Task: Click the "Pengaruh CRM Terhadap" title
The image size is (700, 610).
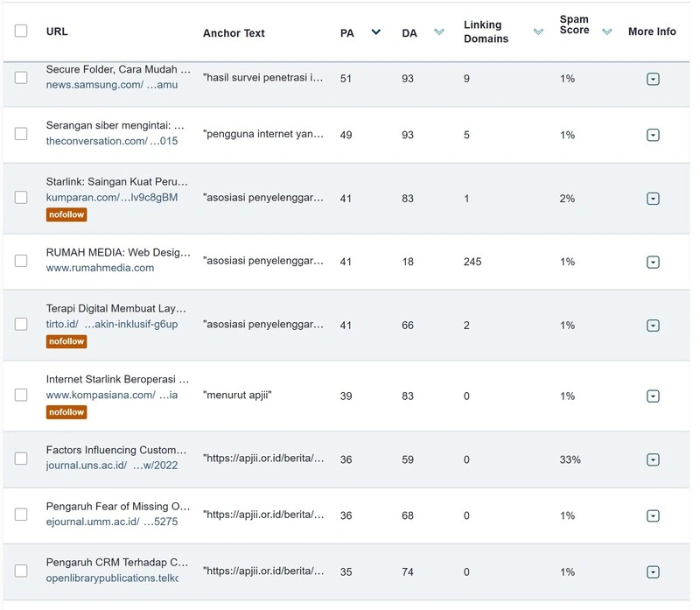Action: coord(117,562)
